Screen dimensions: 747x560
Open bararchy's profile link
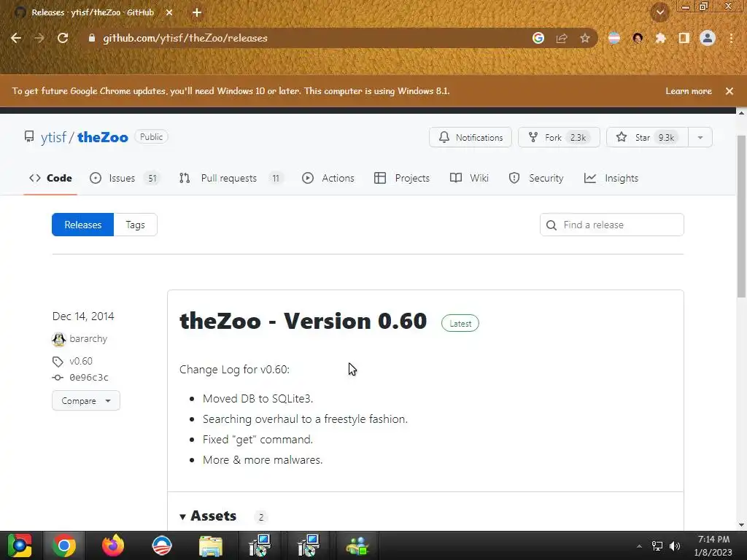[88, 338]
